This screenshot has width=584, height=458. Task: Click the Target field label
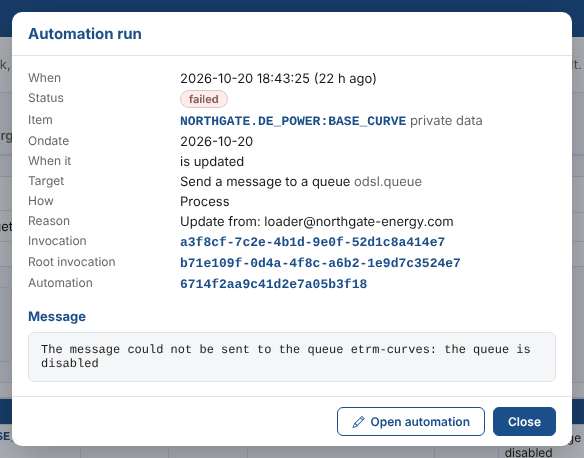pos(46,181)
